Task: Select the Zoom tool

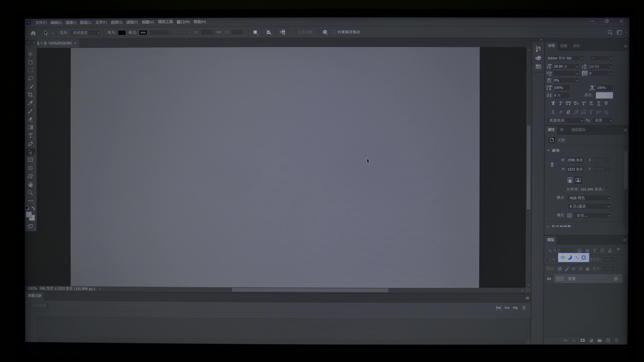Action: pos(31,193)
